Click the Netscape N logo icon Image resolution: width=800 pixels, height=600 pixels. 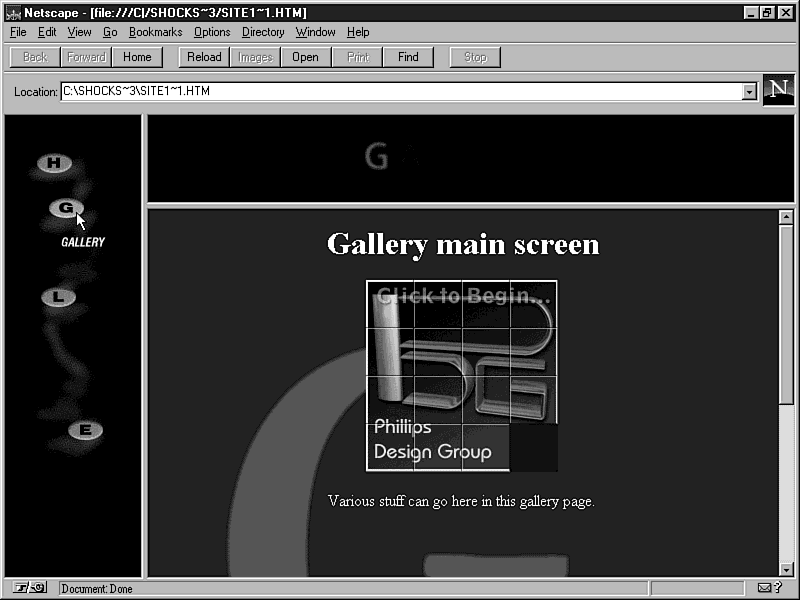tap(778, 90)
